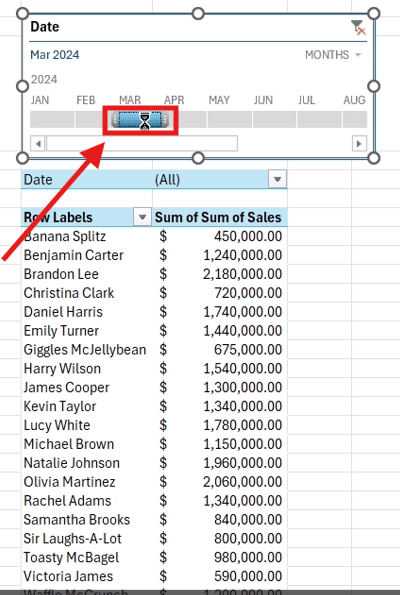Select the Daniel Harris cell
Screen dimensions: 400x595
click(x=87, y=312)
